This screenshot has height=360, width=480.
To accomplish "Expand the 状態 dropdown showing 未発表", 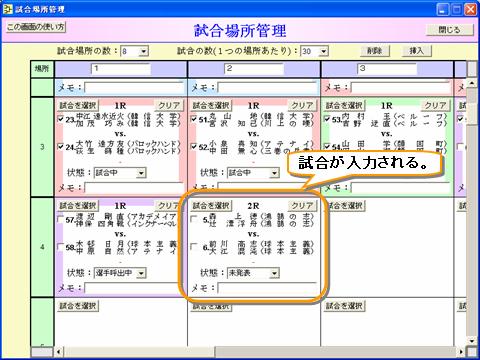I will pyautogui.click(x=274, y=273).
